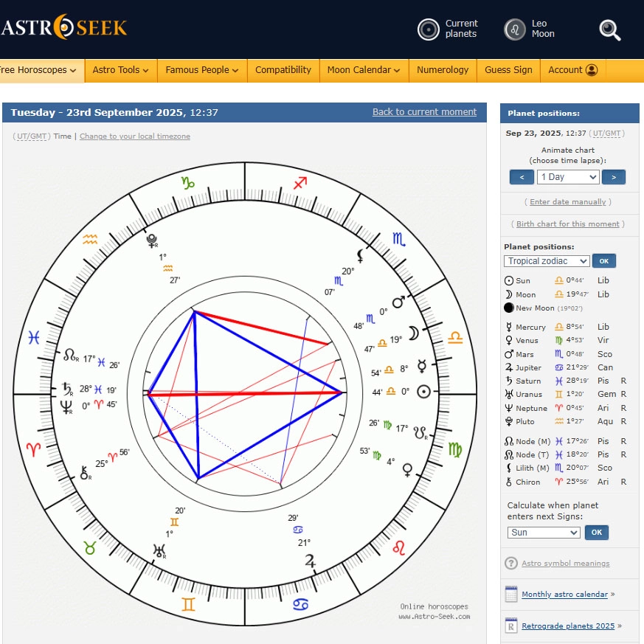Advance the chart with right arrow button

coord(613,177)
